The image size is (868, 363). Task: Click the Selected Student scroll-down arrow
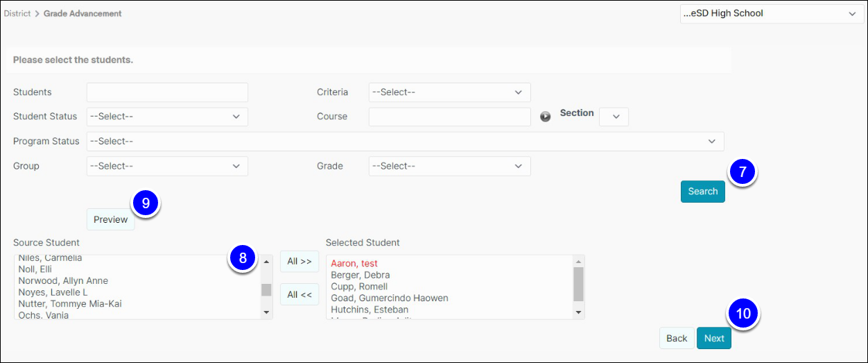579,312
